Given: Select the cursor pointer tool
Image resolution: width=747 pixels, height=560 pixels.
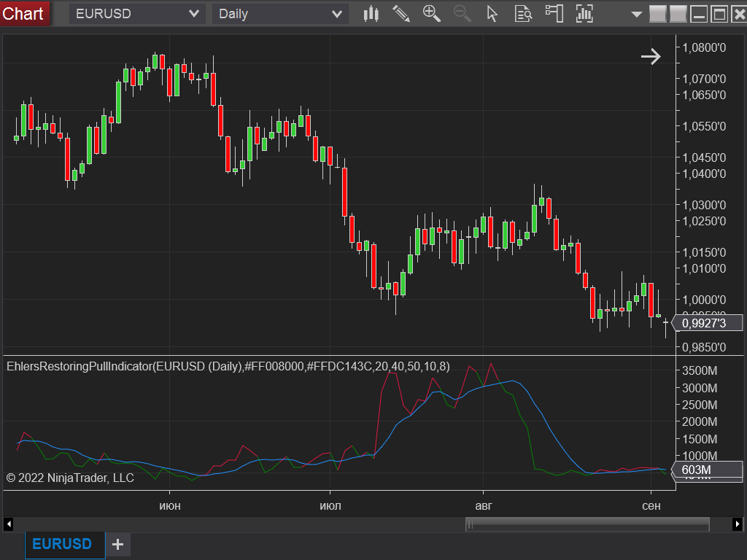Looking at the screenshot, I should pyautogui.click(x=492, y=13).
